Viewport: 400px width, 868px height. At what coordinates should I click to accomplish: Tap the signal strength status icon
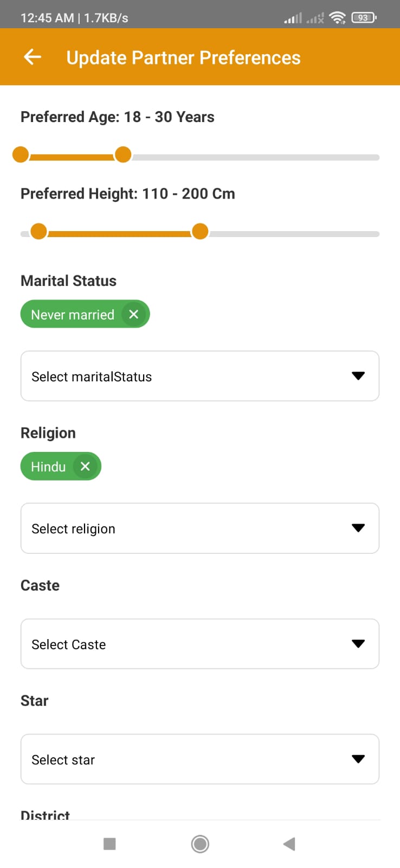point(293,18)
